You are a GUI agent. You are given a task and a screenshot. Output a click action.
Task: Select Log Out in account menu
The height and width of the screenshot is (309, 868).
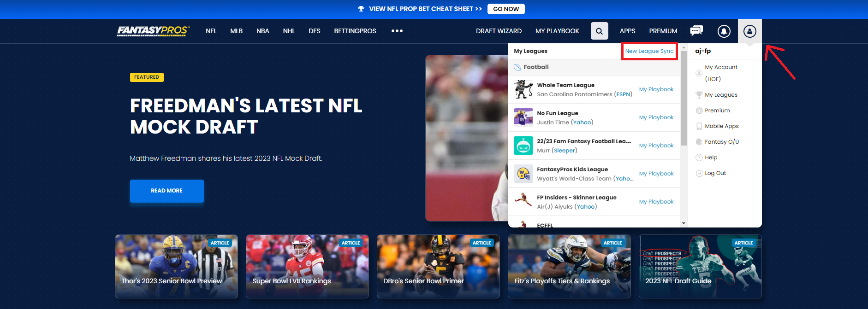point(715,173)
